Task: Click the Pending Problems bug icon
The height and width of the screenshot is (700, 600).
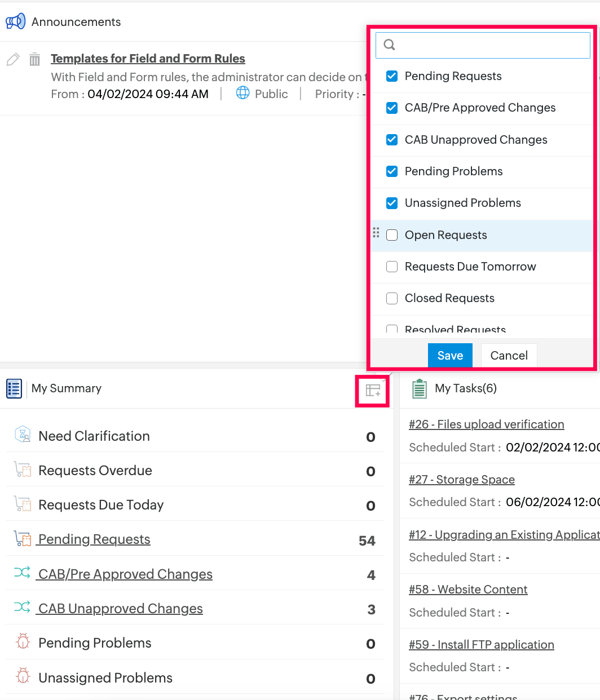Action: click(x=23, y=642)
